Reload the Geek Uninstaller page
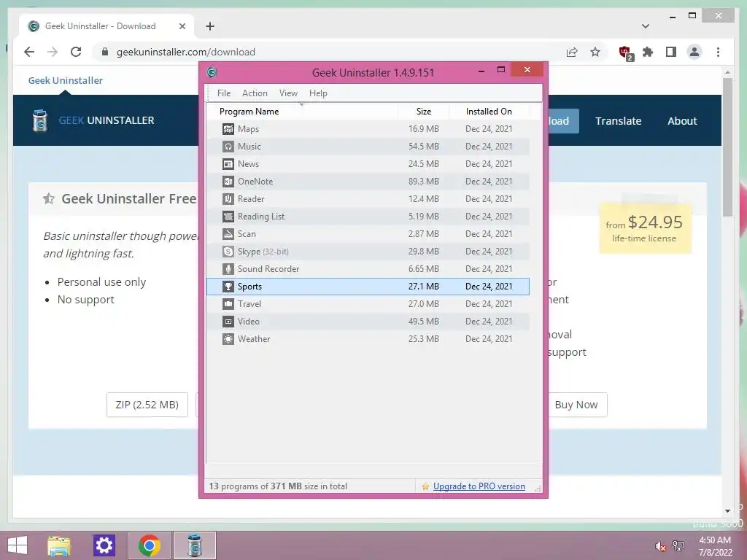The width and height of the screenshot is (747, 560). (76, 52)
